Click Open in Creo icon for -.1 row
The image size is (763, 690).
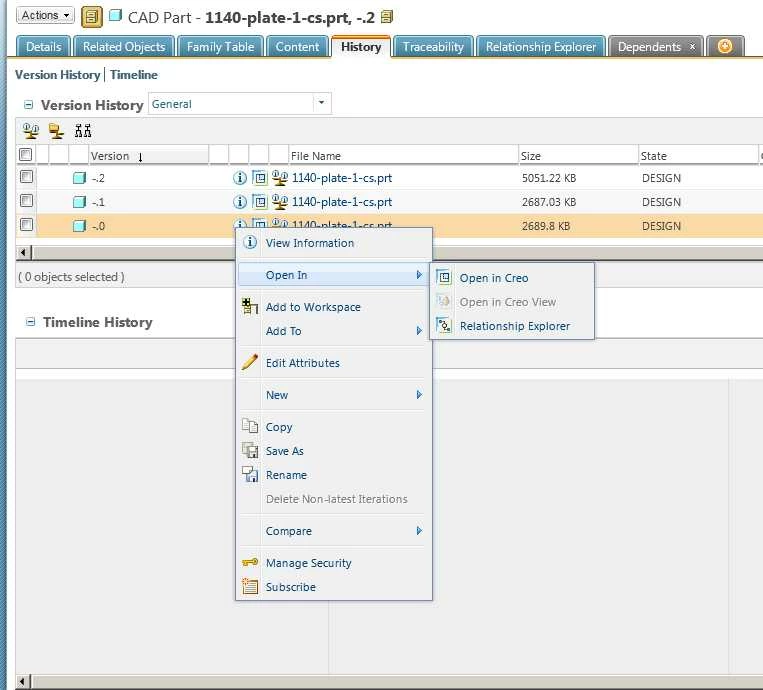(x=260, y=201)
